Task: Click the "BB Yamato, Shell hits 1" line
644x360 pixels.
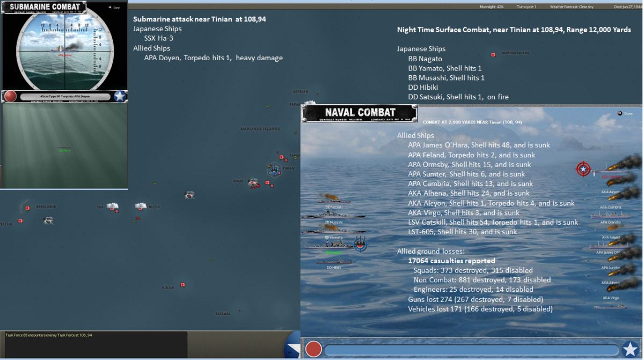Action: 445,68
